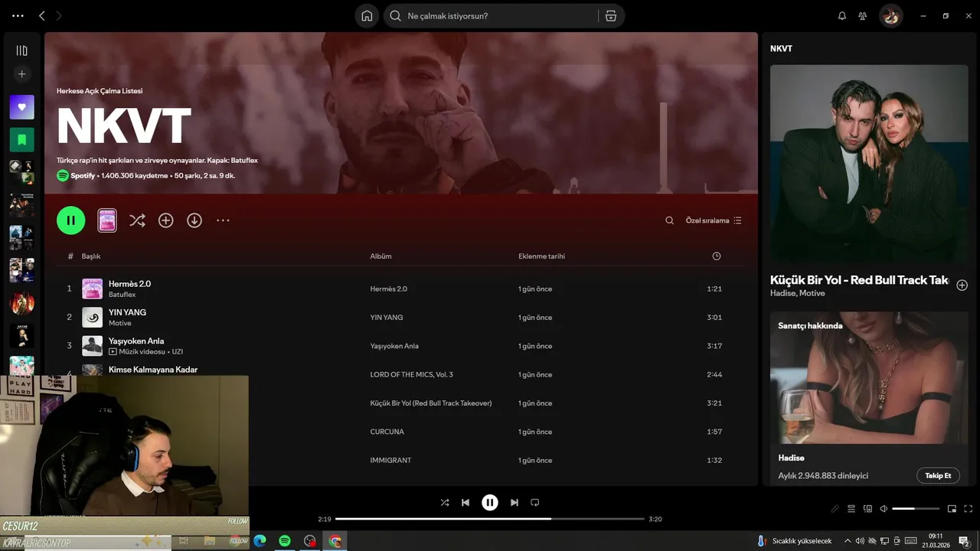Viewport: 980px width, 551px height.
Task: Open more options for NKVT playlist
Action: coord(223,220)
